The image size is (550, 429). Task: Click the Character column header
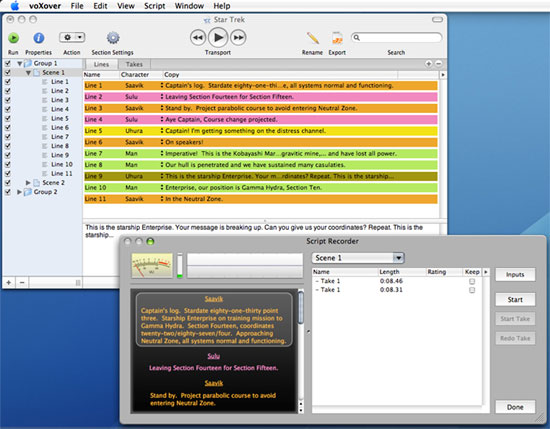(141, 75)
